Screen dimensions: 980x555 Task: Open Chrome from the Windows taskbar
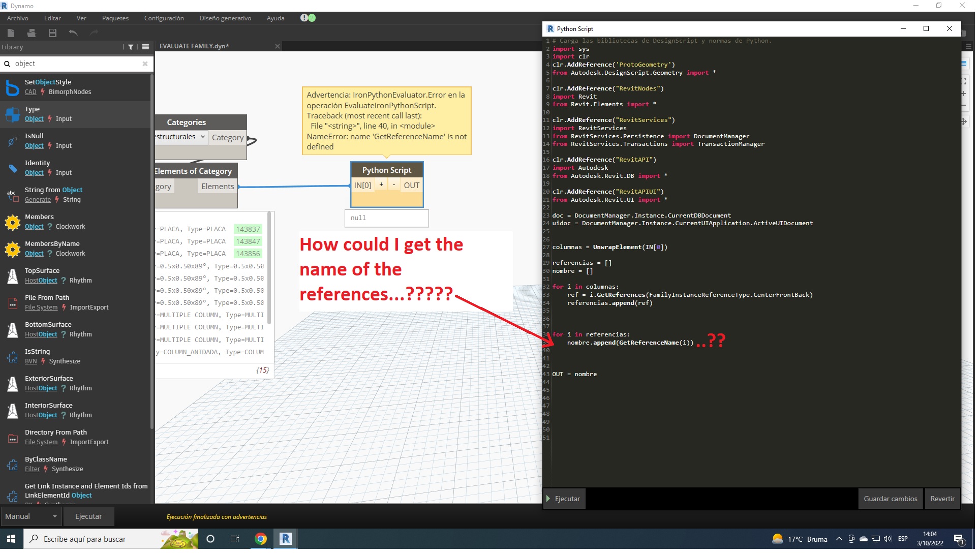[261, 539]
